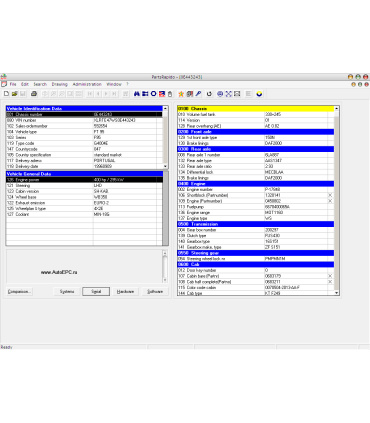This screenshot has width=370, height=423.
Task: Click the Print toolbar icon
Action: pyautogui.click(x=34, y=94)
